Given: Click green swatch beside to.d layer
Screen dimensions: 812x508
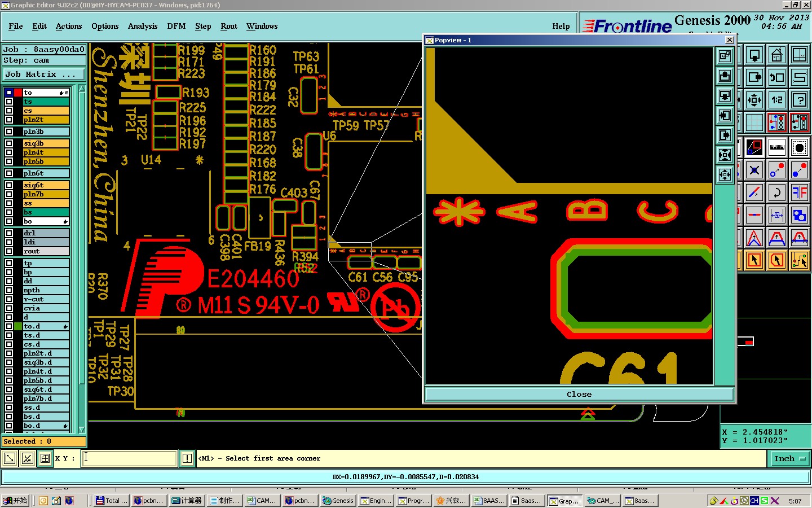Looking at the screenshot, I should tap(18, 326).
